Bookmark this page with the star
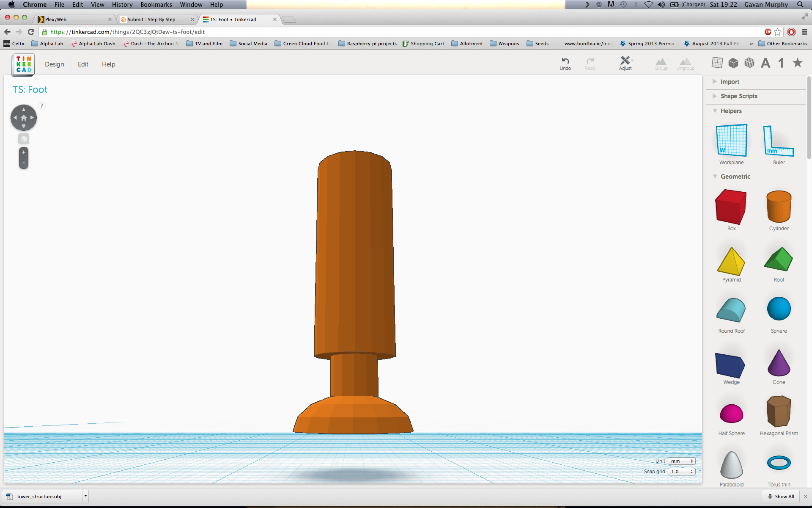812x508 pixels. point(777,32)
